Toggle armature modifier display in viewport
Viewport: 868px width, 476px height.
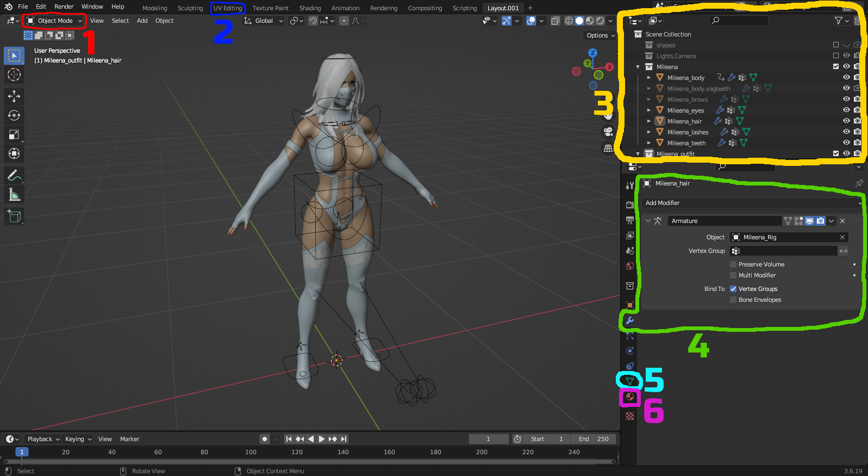click(810, 221)
